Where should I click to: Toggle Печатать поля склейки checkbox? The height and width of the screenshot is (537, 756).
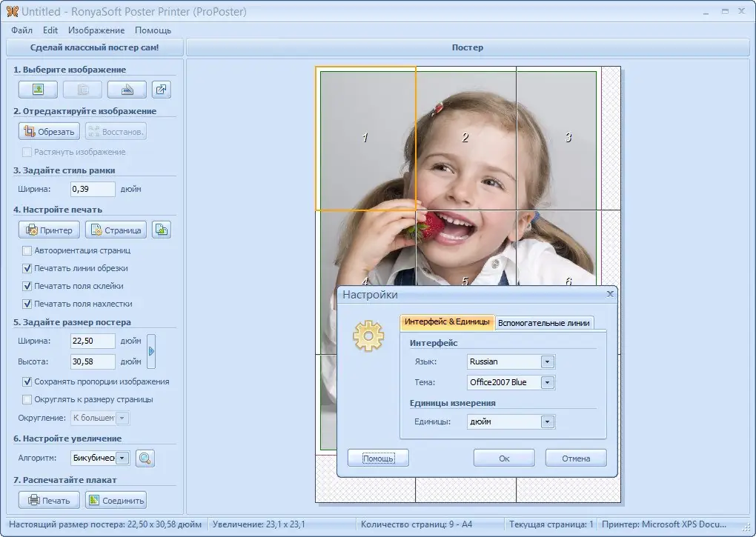(27, 286)
